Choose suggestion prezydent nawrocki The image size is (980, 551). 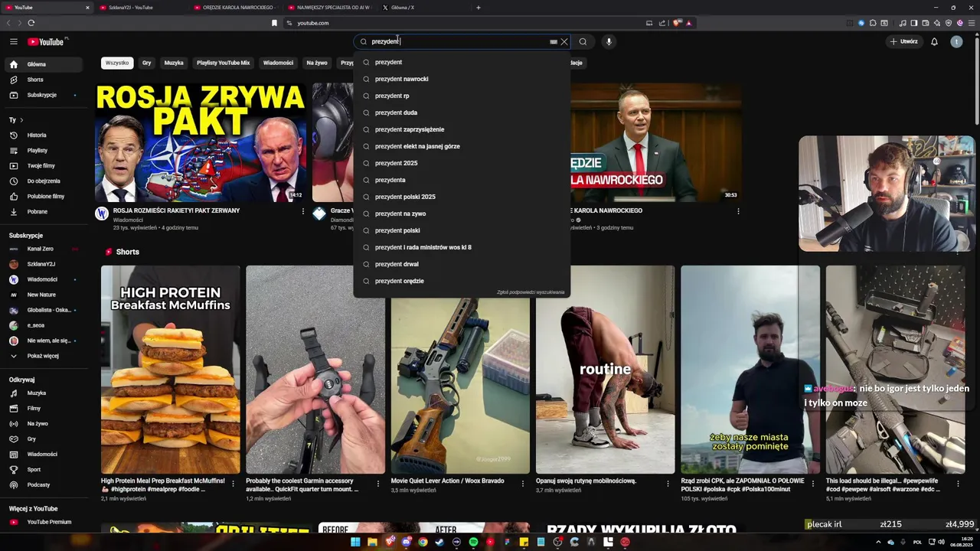click(x=462, y=79)
